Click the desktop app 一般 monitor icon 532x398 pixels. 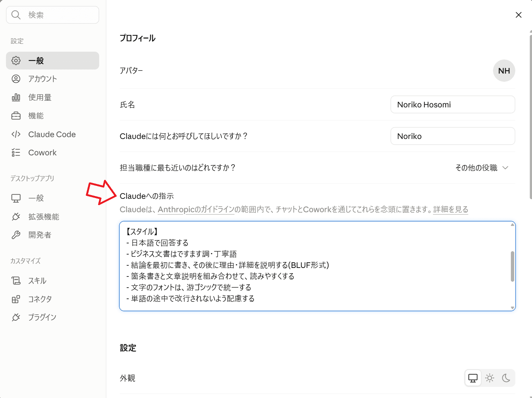pos(16,198)
